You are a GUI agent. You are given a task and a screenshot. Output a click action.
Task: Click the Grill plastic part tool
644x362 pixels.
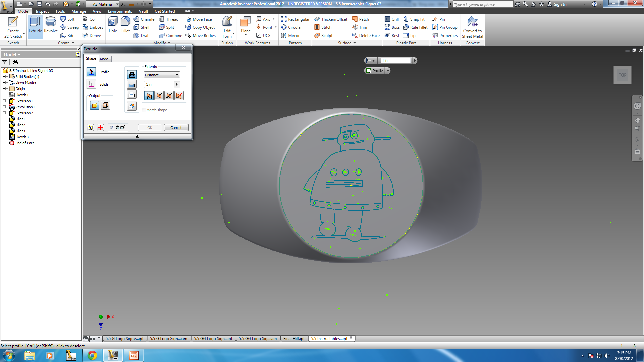[391, 19]
